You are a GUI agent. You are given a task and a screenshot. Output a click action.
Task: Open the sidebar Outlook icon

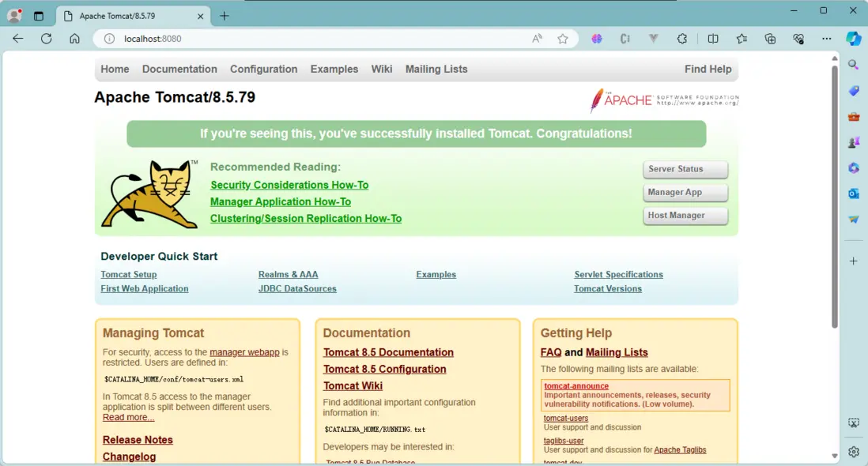(x=854, y=194)
